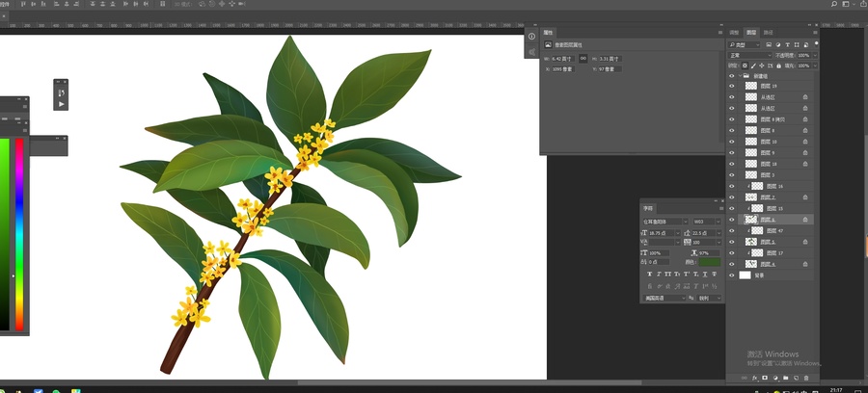This screenshot has width=868, height=393.
Task: Filter layers by pixel layer icon
Action: pos(769,44)
